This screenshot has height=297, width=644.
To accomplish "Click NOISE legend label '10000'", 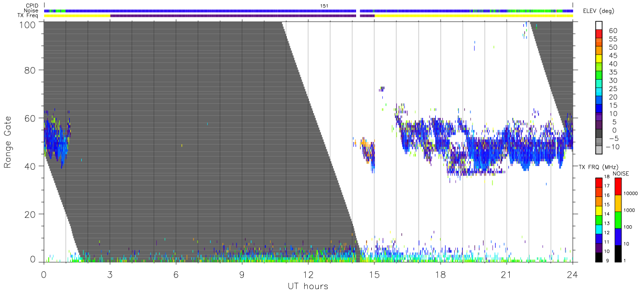I will (631, 193).
